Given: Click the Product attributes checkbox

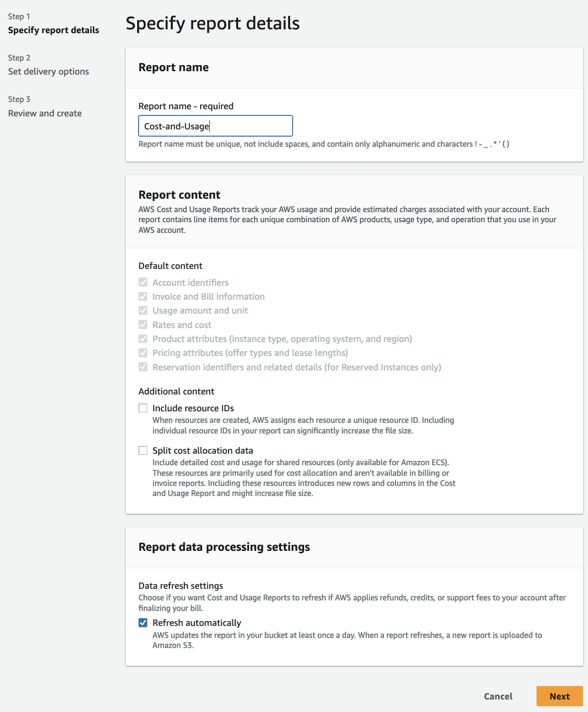Looking at the screenshot, I should pos(143,338).
